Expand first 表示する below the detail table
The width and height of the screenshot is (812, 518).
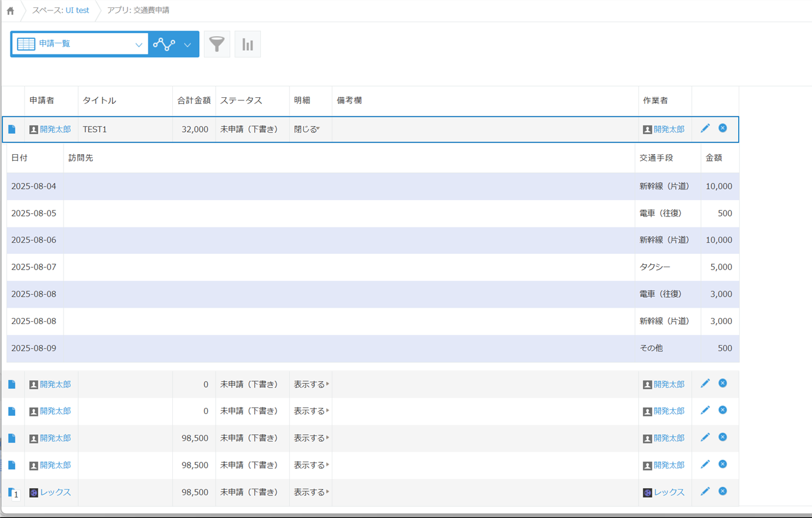311,385
